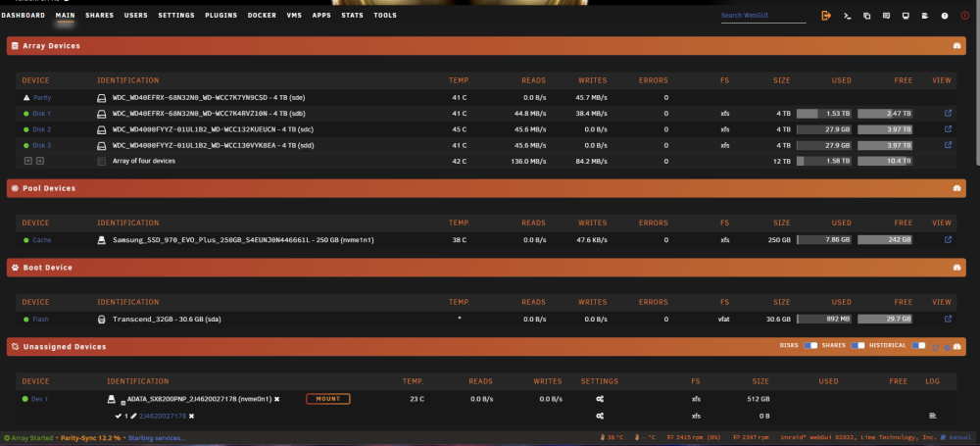The height and width of the screenshot is (446, 980).
Task: Open the TOOLS tab
Action: click(x=385, y=15)
